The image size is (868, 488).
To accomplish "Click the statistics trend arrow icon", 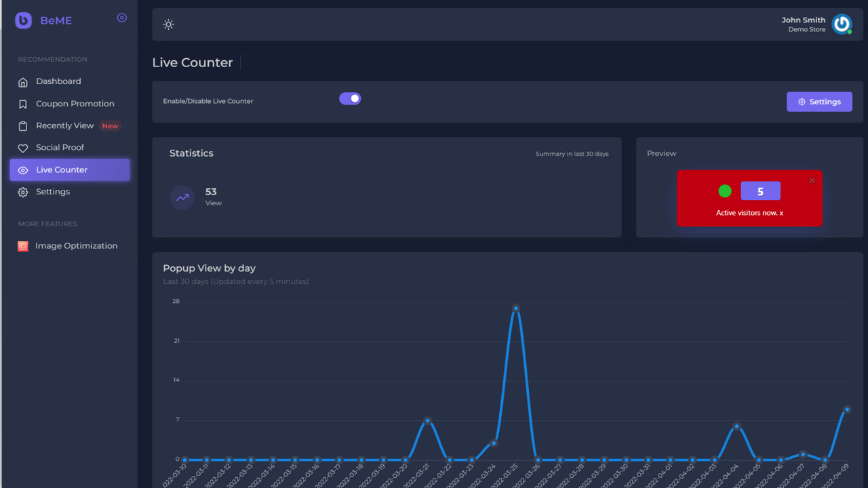I will click(182, 197).
